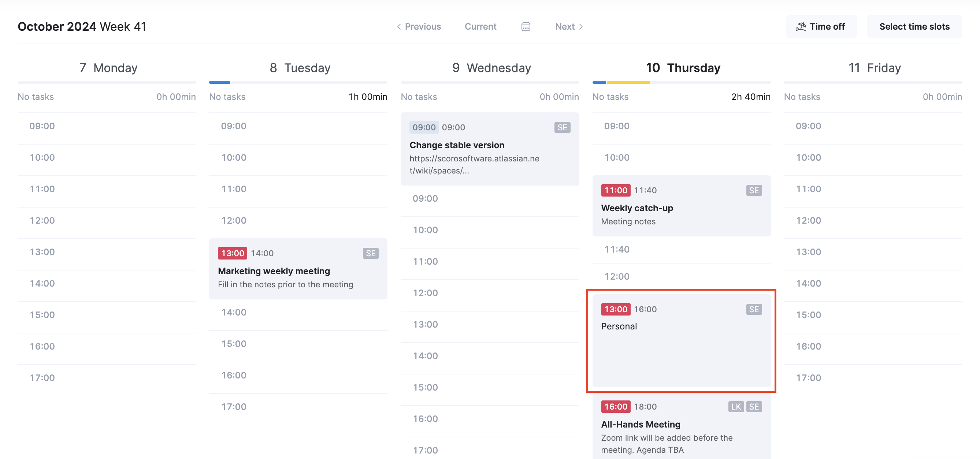The width and height of the screenshot is (980, 459).
Task: Open the Marketing weekly meeting event
Action: click(x=298, y=269)
